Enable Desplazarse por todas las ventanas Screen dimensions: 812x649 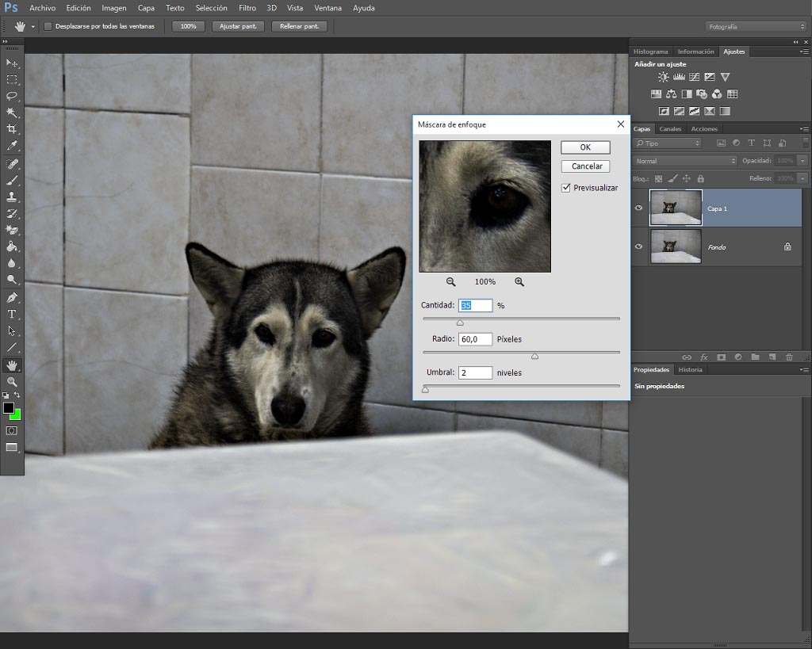tap(48, 26)
